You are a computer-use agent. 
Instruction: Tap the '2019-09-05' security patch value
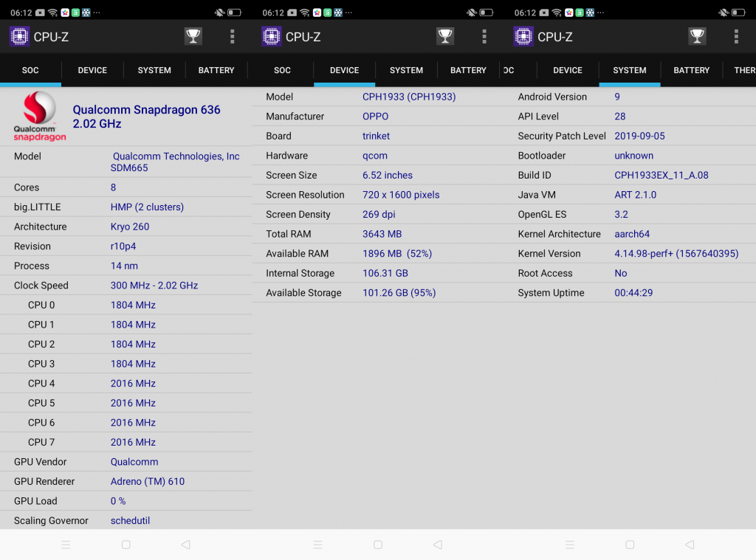point(639,136)
